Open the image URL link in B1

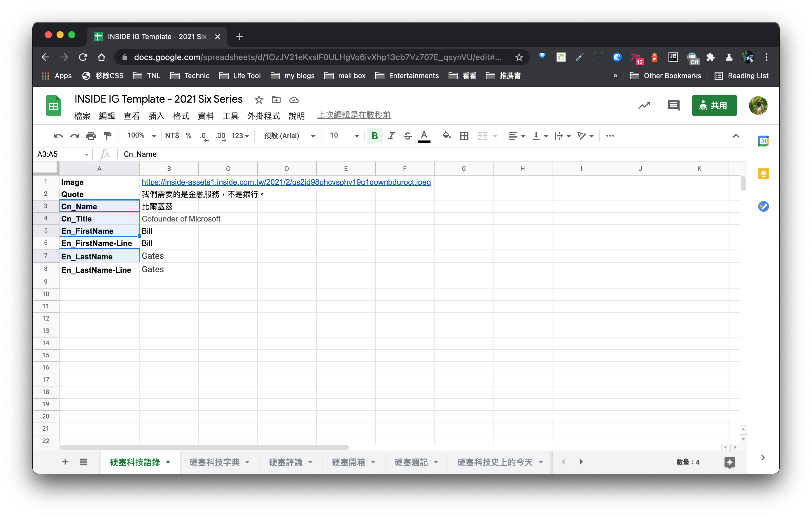pos(286,182)
